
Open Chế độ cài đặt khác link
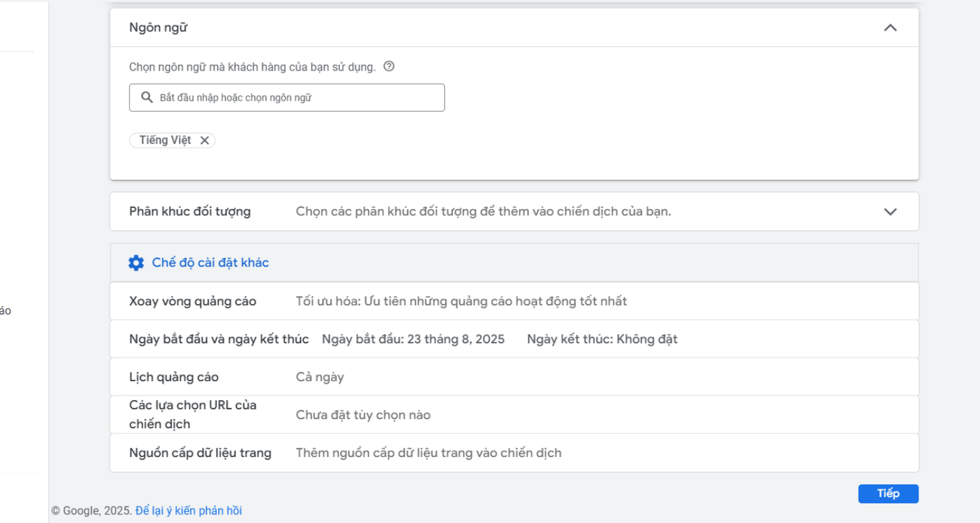point(210,263)
